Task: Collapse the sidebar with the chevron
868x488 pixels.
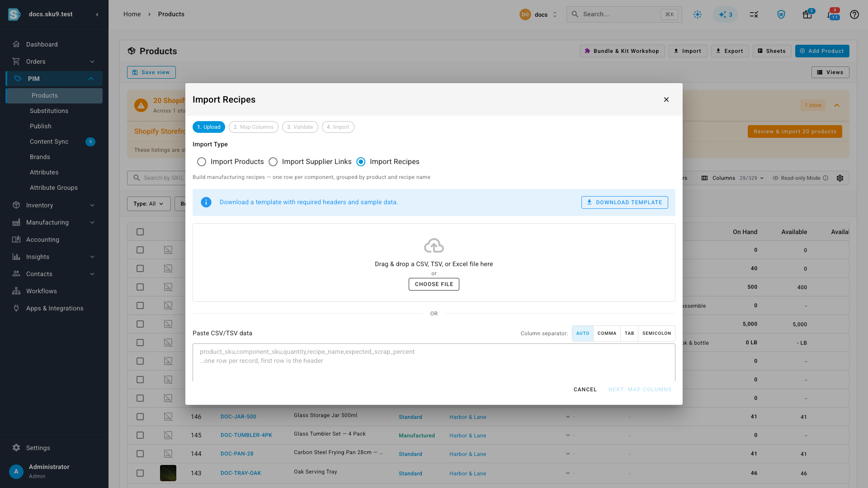Action: [97, 14]
